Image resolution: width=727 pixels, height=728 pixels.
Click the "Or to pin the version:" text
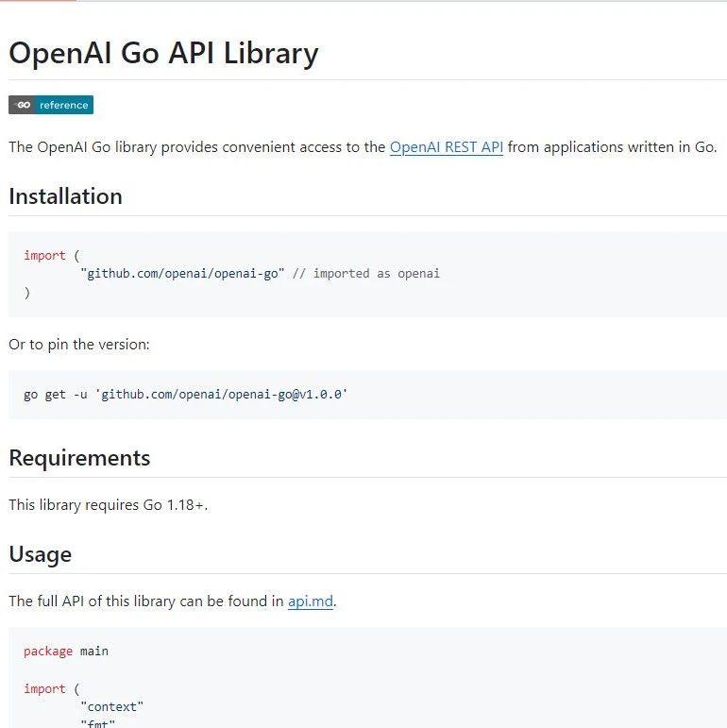tap(79, 345)
